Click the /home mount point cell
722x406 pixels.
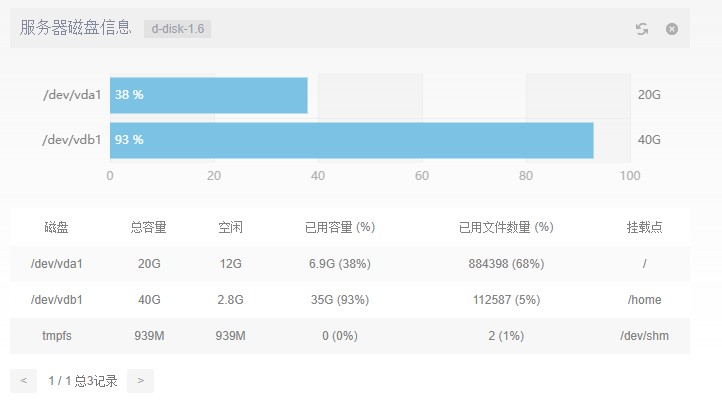[644, 300]
